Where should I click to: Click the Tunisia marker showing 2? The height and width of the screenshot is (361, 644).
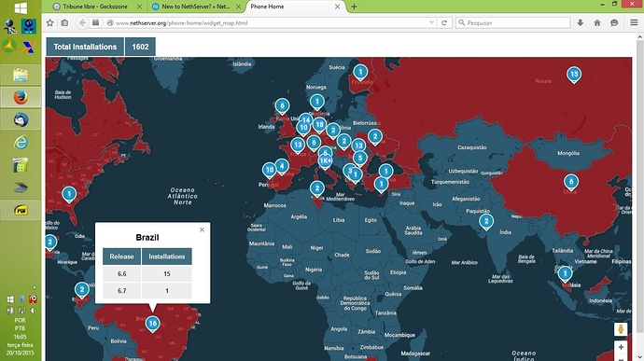pos(316,189)
